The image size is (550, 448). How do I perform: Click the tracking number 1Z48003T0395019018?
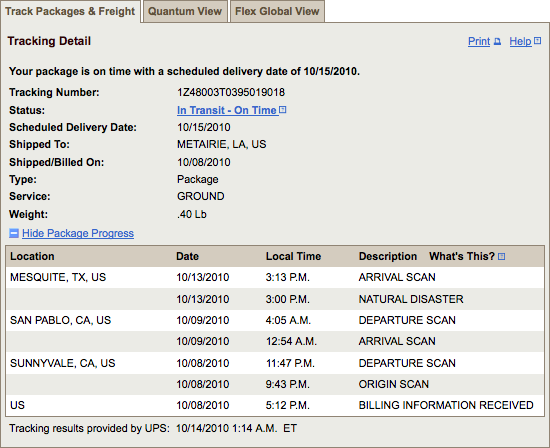[231, 92]
